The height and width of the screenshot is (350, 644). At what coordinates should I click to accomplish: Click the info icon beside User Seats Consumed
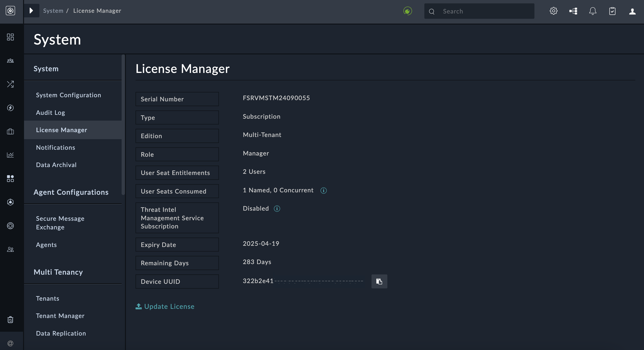coord(323,190)
